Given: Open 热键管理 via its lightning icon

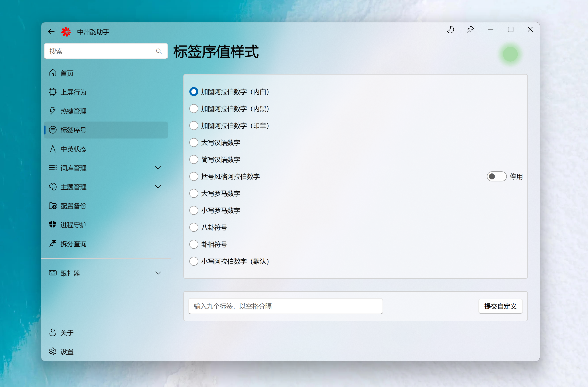Looking at the screenshot, I should (x=53, y=111).
